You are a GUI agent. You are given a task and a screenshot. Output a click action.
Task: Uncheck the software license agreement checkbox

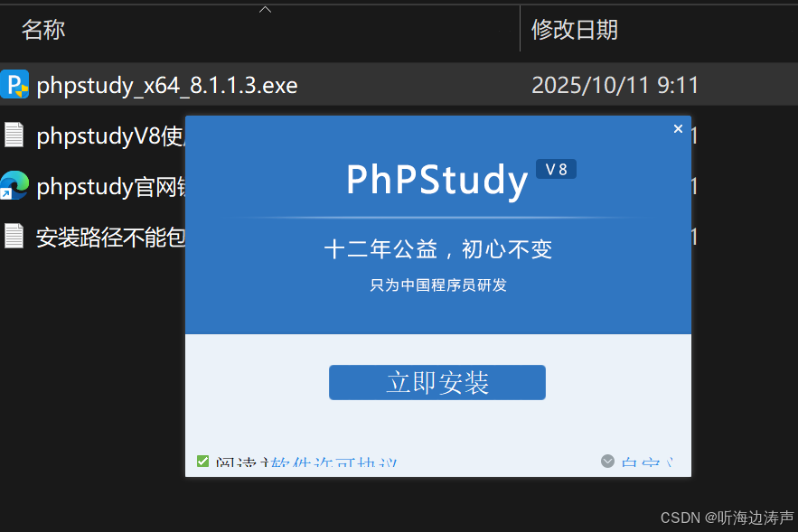pos(202,462)
